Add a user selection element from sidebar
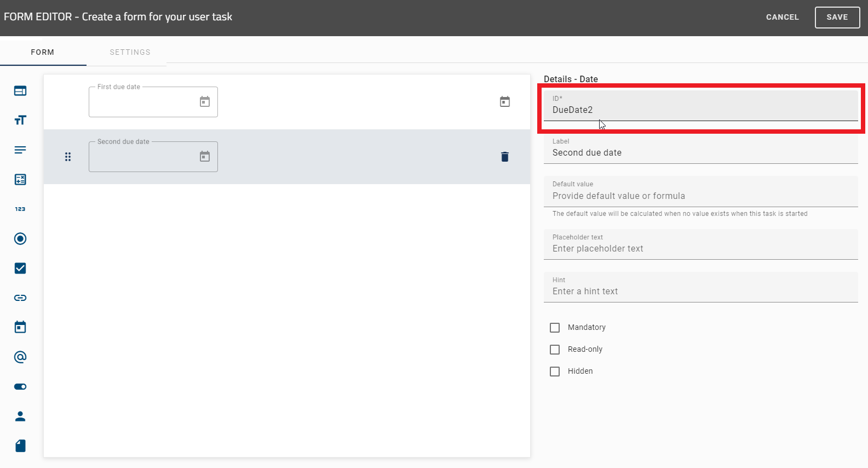The image size is (868, 468). point(20,416)
